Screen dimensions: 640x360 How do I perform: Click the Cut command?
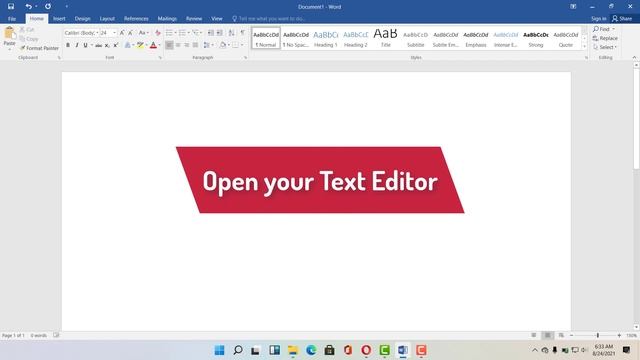point(27,30)
